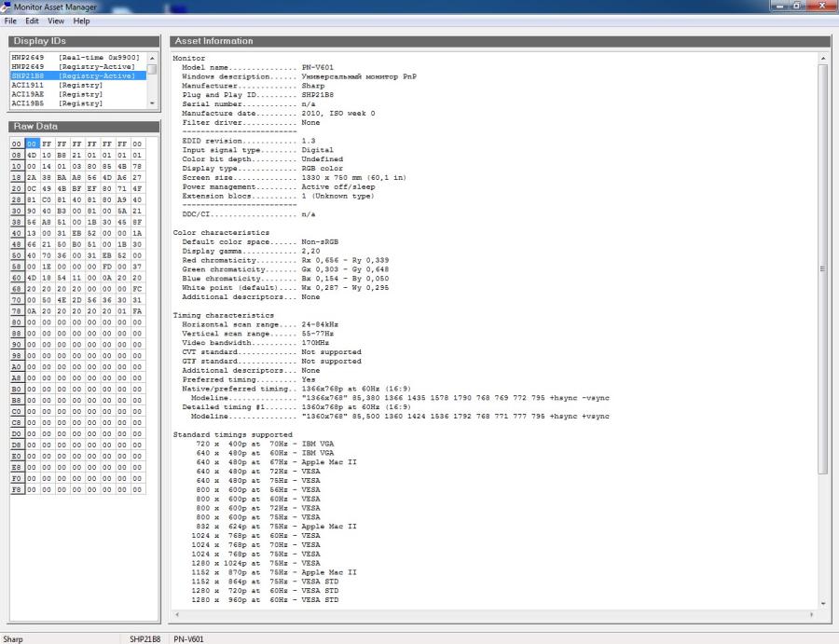Click the Monitor Asset Manager title bar icon

coord(7,6)
